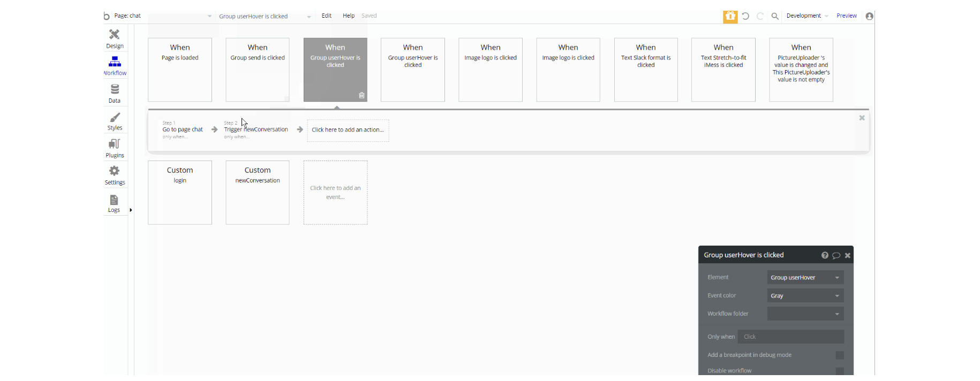Click the Bubble logo icon

tap(107, 16)
